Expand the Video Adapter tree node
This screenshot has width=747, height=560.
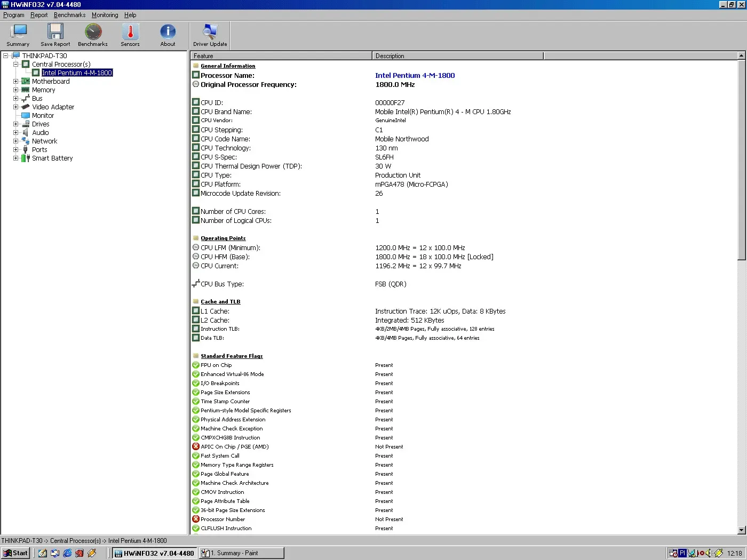pyautogui.click(x=15, y=107)
